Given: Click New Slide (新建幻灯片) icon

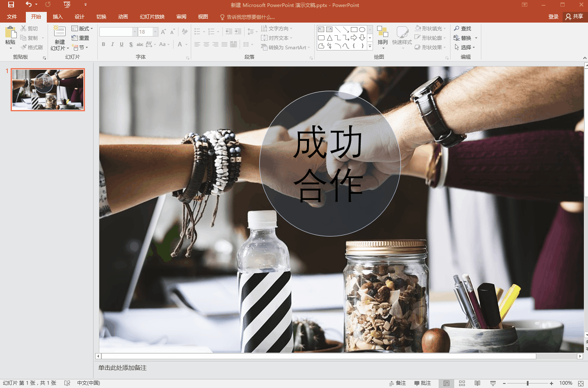Looking at the screenshot, I should (x=59, y=32).
